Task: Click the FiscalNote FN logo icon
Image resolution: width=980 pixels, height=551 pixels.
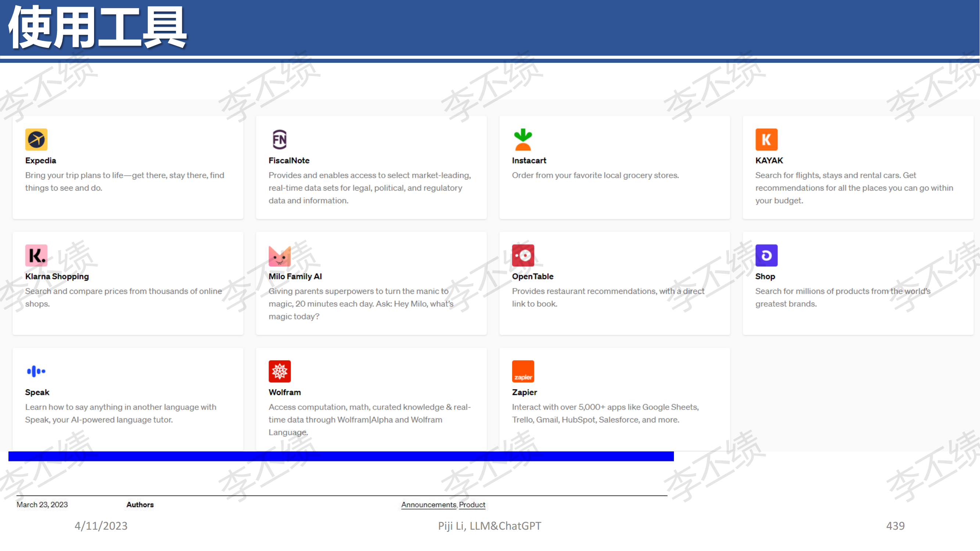Action: [280, 139]
